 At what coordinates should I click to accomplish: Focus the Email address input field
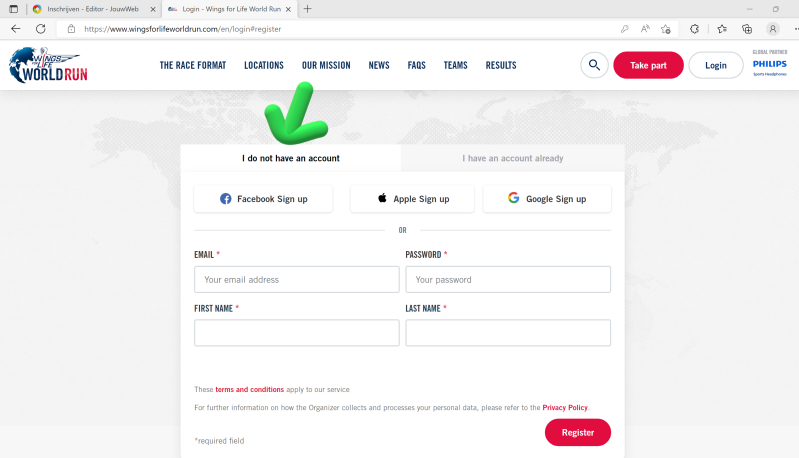296,280
